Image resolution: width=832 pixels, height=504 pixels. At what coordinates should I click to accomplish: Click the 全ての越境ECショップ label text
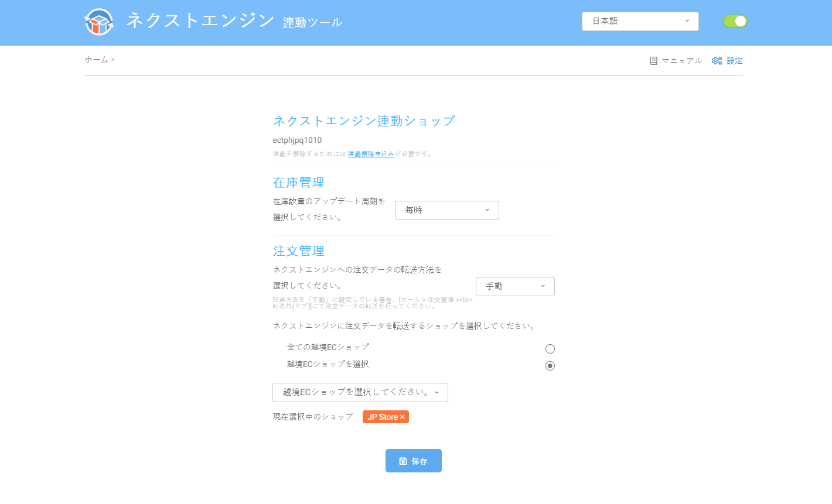tap(328, 347)
